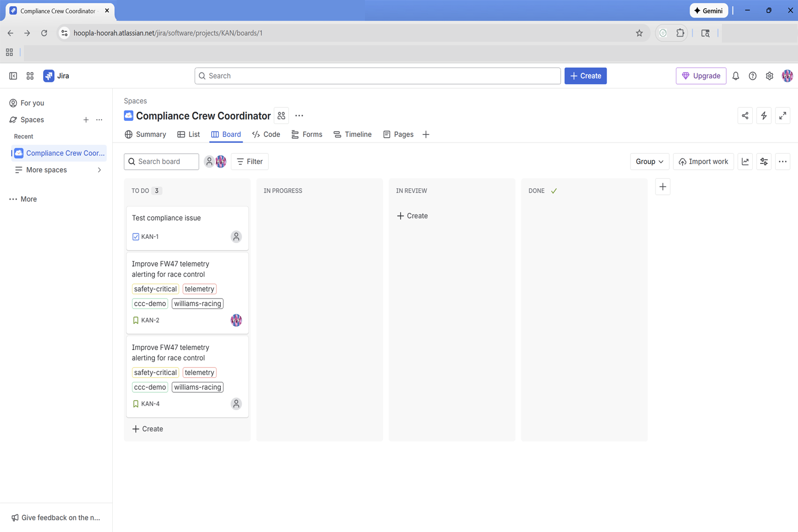Reload the page in the browser
Image resolution: width=798 pixels, height=532 pixels.
pyautogui.click(x=44, y=33)
